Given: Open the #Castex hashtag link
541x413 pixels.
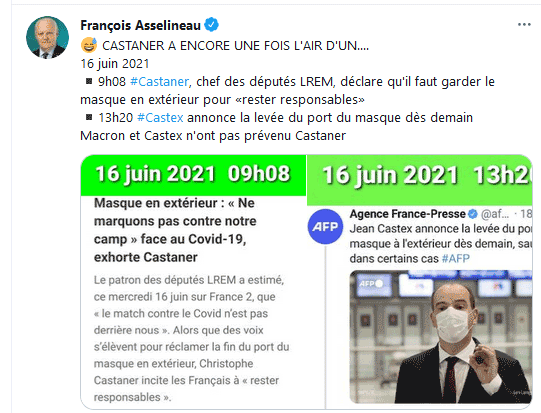Looking at the screenshot, I should [160, 118].
